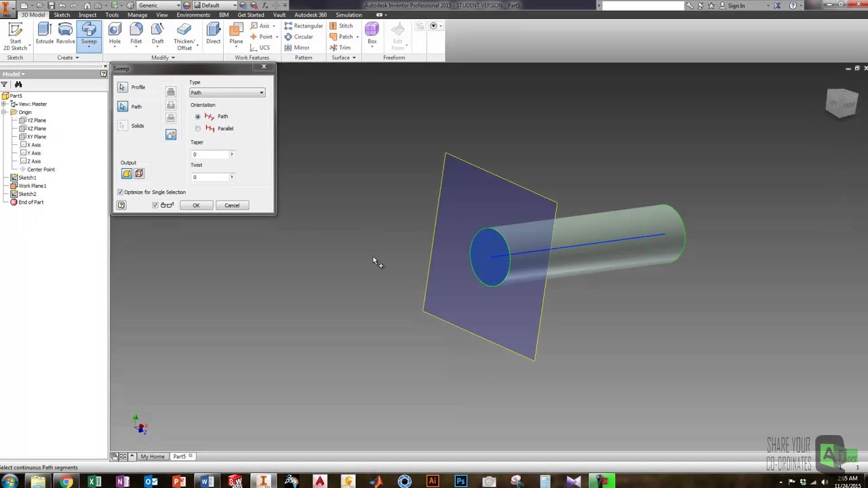This screenshot has width=868, height=488.
Task: Open the Environments ribbon tab
Action: click(x=193, y=15)
